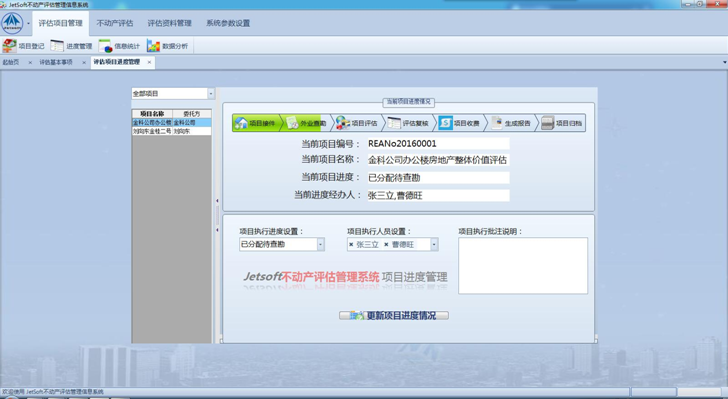Open the 评估项目管理 ribbon tab
The height and width of the screenshot is (399, 728).
(x=60, y=23)
